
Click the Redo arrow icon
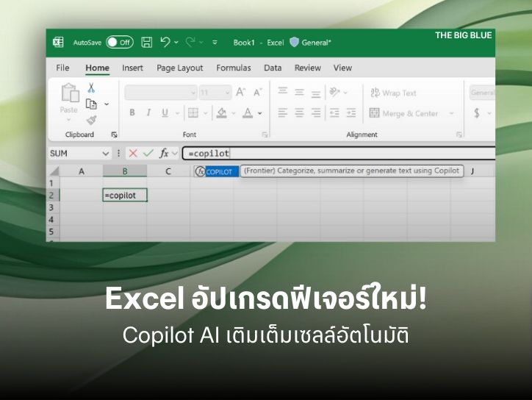click(190, 42)
